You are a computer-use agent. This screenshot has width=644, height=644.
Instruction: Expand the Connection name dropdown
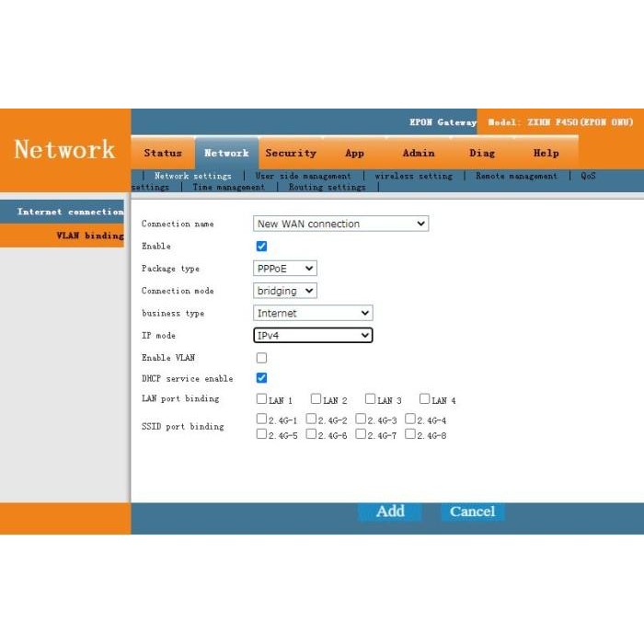(340, 224)
